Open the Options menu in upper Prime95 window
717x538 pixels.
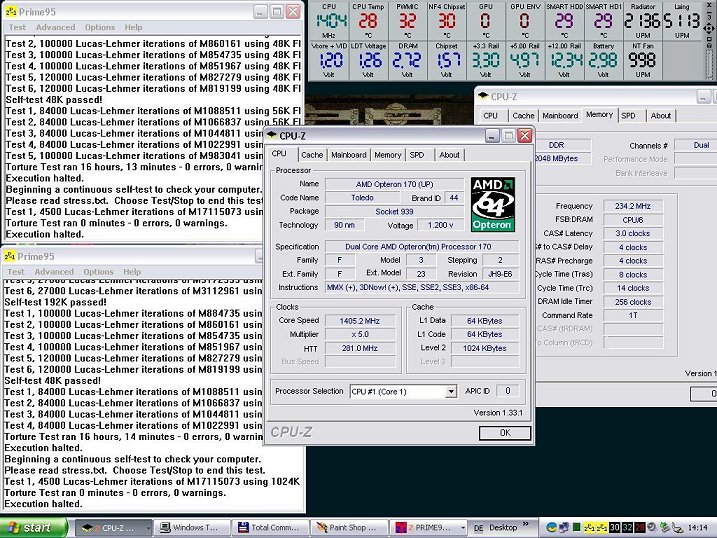100,27
